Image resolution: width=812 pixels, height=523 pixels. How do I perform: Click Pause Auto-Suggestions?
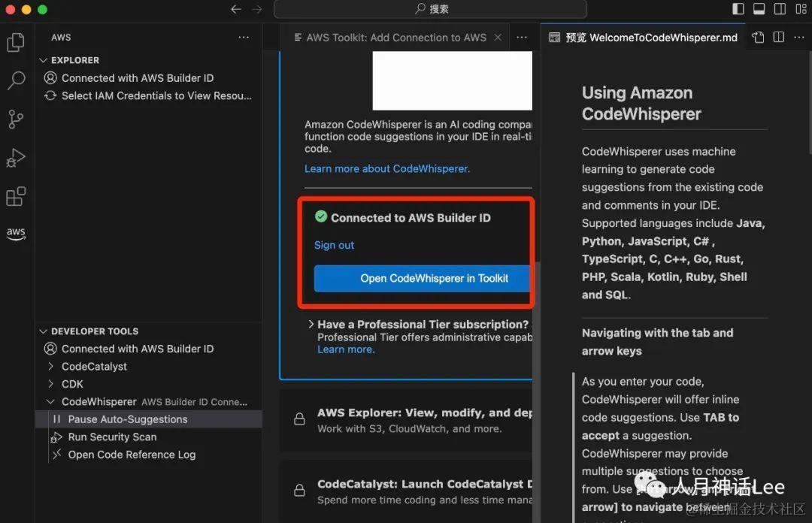tap(149, 419)
